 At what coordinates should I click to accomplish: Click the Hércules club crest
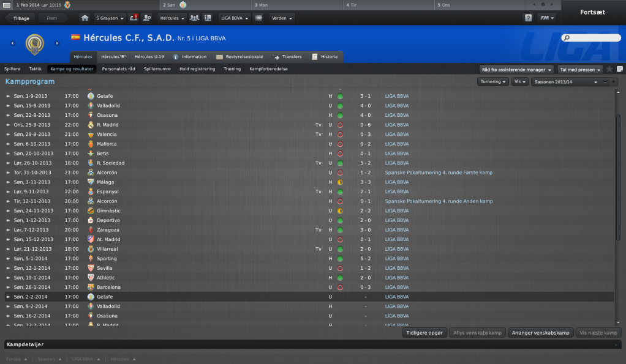coord(35,44)
